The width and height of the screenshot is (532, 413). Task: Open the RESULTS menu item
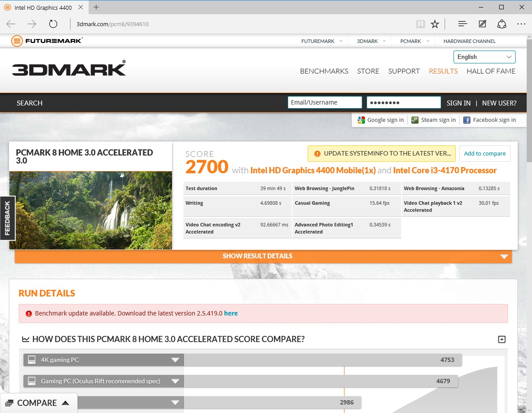[443, 71]
